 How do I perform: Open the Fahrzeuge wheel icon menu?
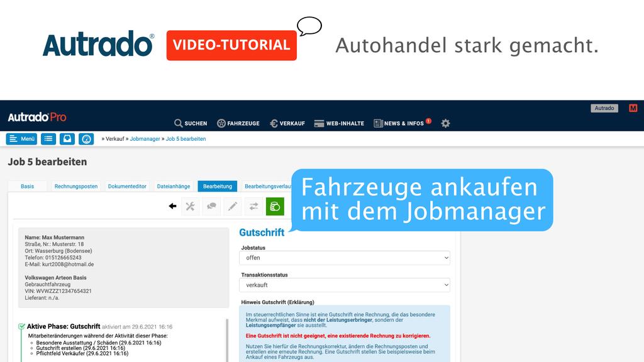point(221,123)
